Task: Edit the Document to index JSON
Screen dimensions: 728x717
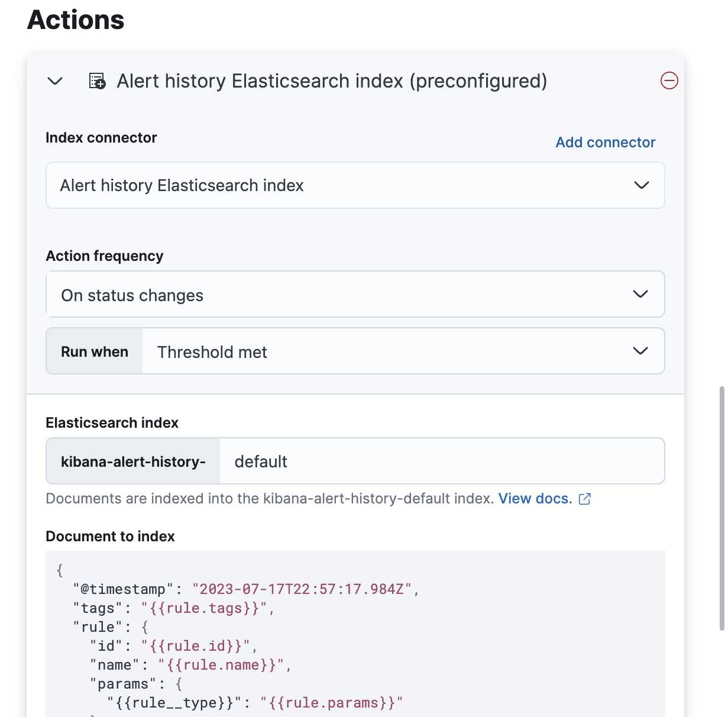Action: click(355, 633)
